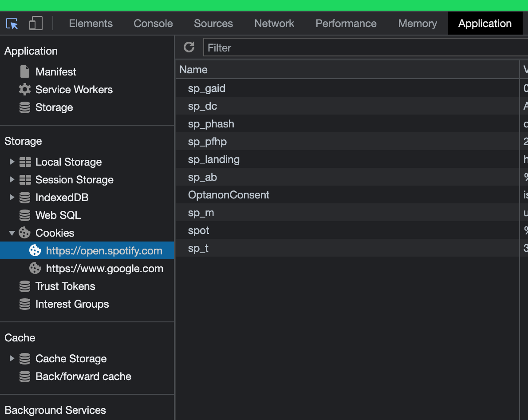
Task: Expand the Local Storage tree
Action: 12,162
